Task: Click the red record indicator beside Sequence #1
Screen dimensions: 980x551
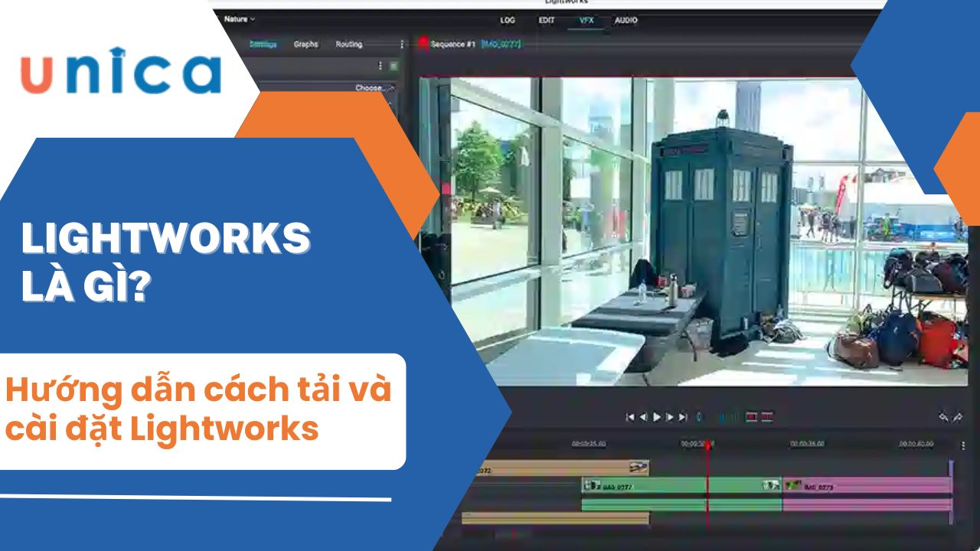Action: coord(423,44)
